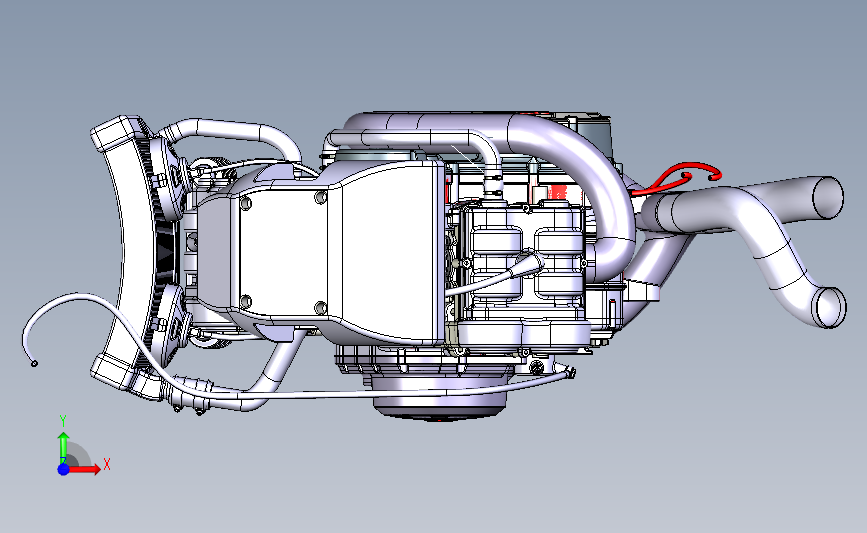
Task: Select the loose curved cable end near the radiator
Action: pos(34,363)
